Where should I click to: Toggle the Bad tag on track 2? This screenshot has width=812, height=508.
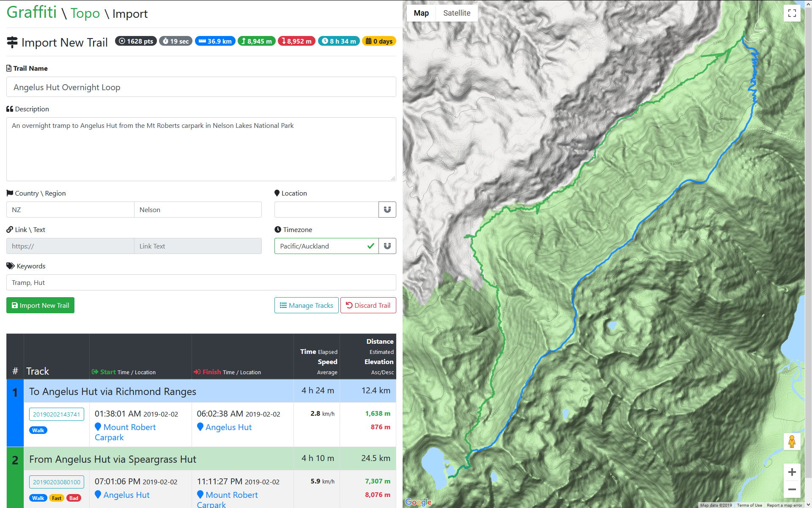74,498
